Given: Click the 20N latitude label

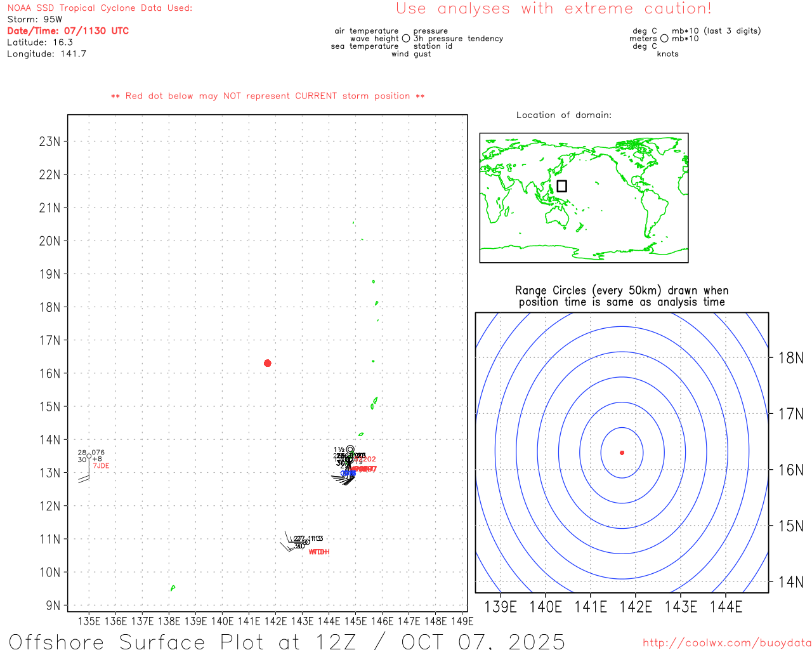Looking at the screenshot, I should [x=49, y=241].
